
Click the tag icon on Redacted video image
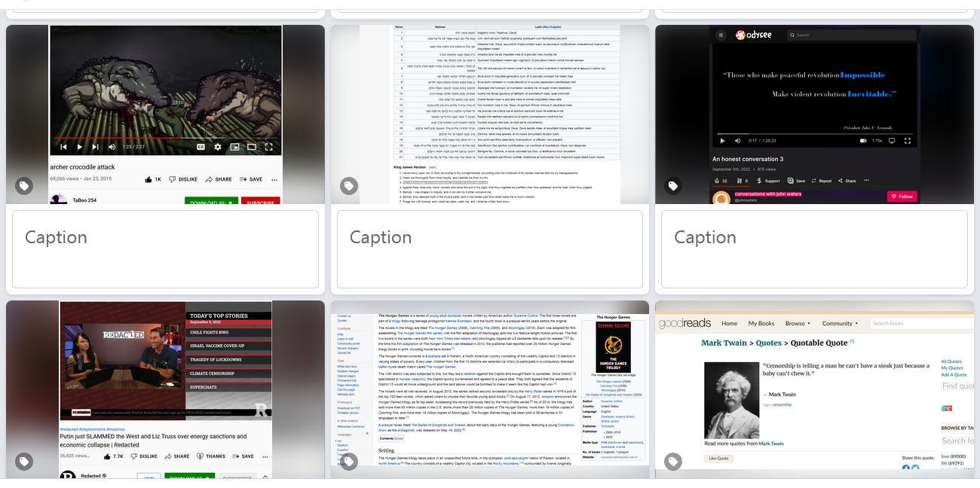[x=24, y=461]
